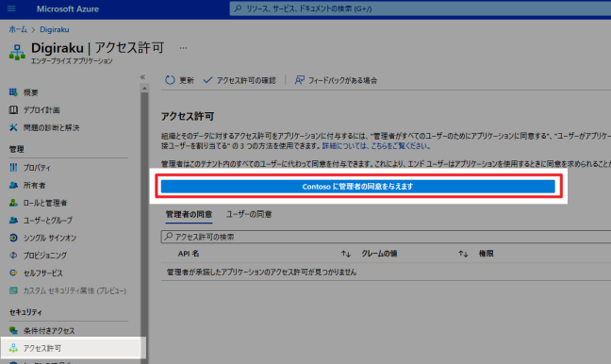Click the セルフサービス icon
Screen dimensions: 611x364
13,273
